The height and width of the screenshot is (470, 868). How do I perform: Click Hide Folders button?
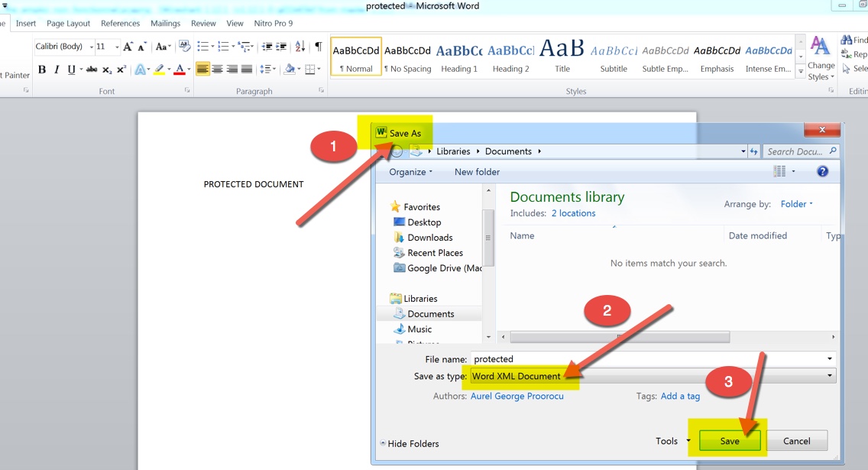click(409, 443)
